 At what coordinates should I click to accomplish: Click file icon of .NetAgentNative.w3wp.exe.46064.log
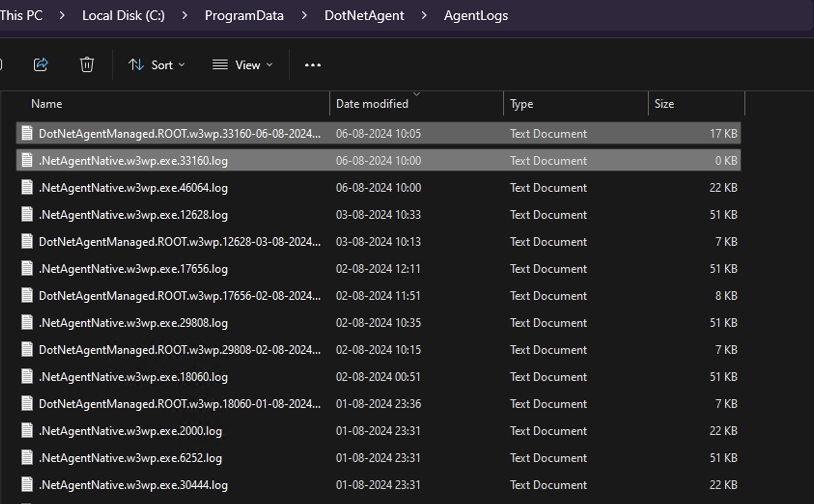(x=28, y=187)
